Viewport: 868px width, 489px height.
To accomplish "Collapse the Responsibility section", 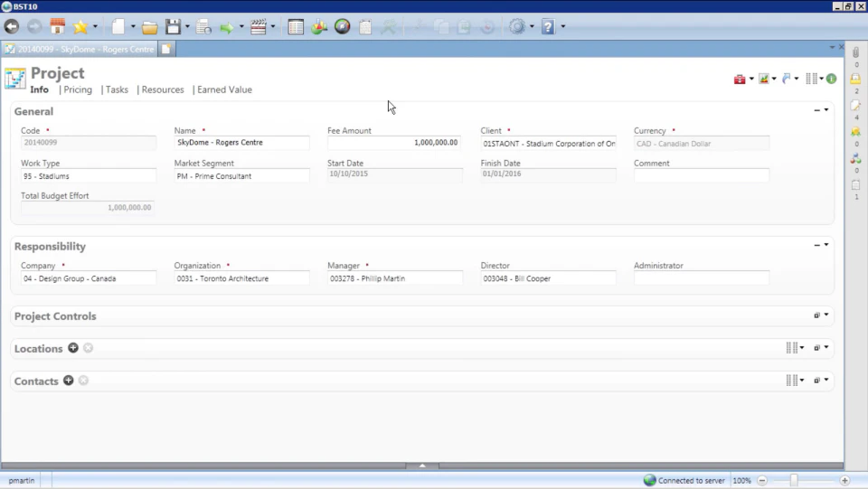I will [817, 245].
